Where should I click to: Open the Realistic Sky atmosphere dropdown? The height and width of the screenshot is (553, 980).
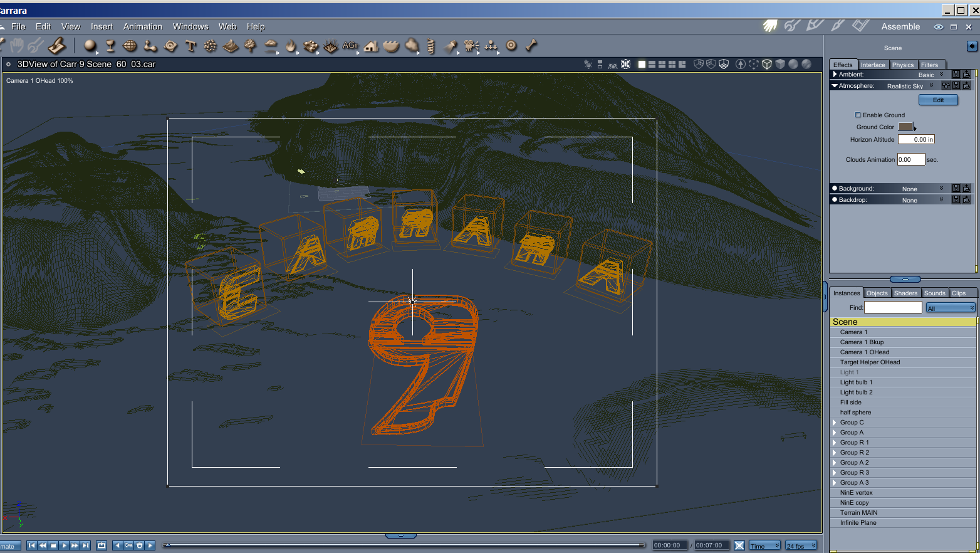(910, 86)
